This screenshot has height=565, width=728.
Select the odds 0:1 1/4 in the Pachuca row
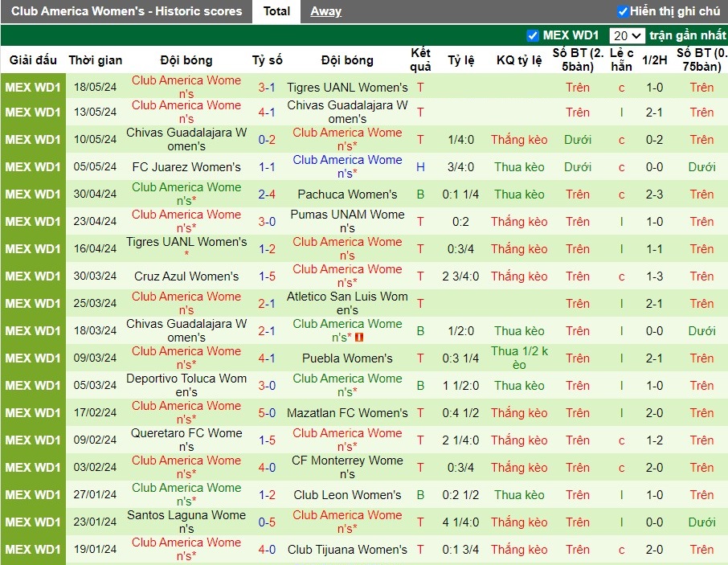460,194
